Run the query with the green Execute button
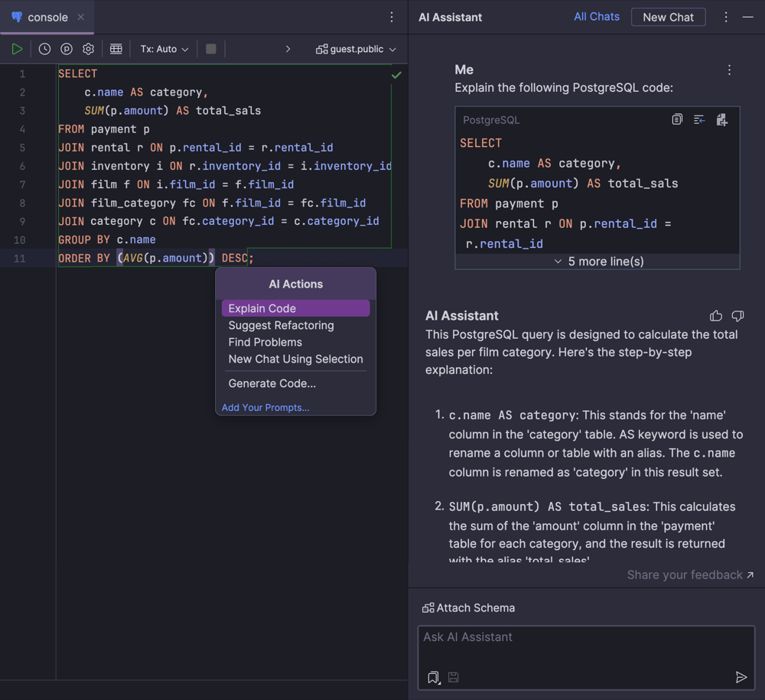 (x=17, y=49)
